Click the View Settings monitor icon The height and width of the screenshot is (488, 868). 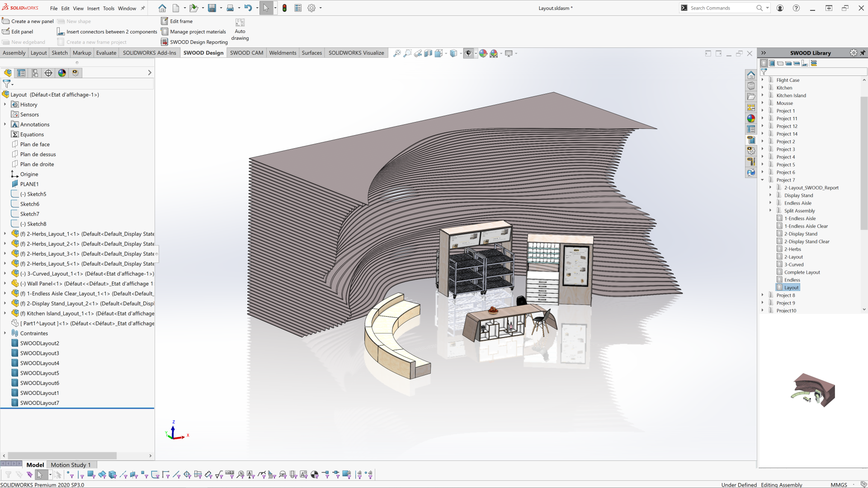coord(509,53)
